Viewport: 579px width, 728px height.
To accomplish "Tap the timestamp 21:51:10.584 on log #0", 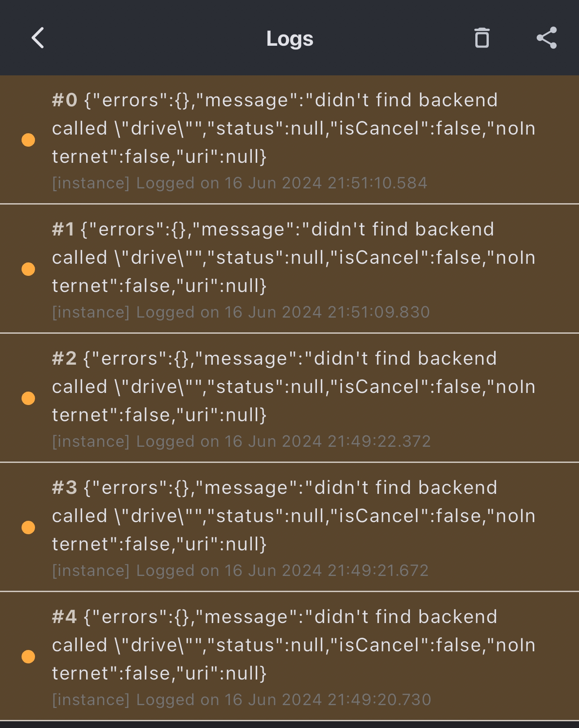I will [x=377, y=183].
